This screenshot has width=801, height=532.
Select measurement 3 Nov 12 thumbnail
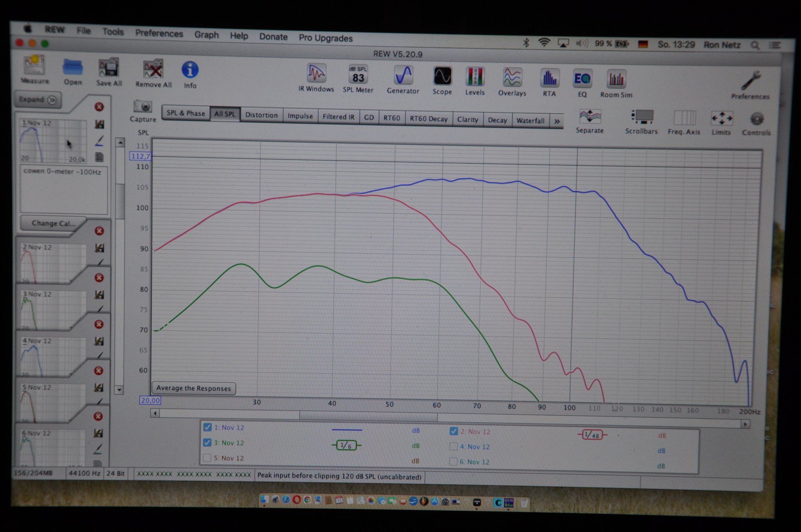click(x=53, y=310)
